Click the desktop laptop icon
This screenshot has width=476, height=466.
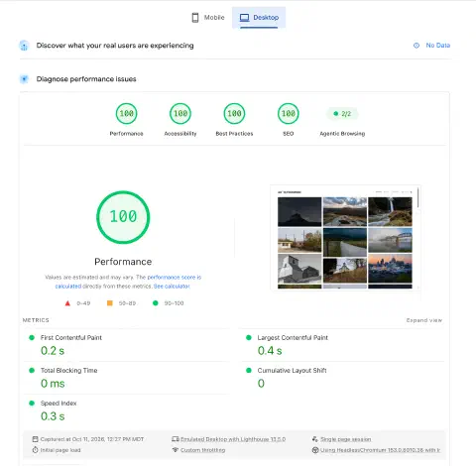[x=244, y=18]
